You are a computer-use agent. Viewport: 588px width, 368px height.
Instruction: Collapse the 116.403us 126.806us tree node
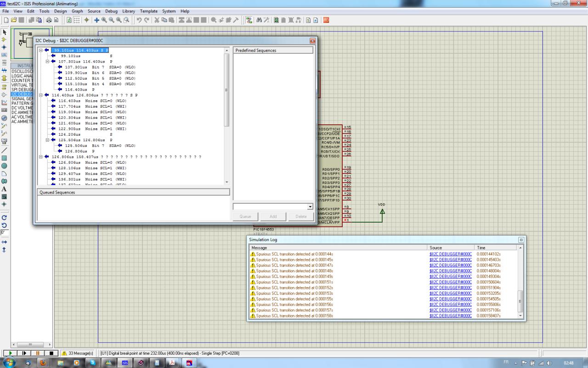click(40, 95)
